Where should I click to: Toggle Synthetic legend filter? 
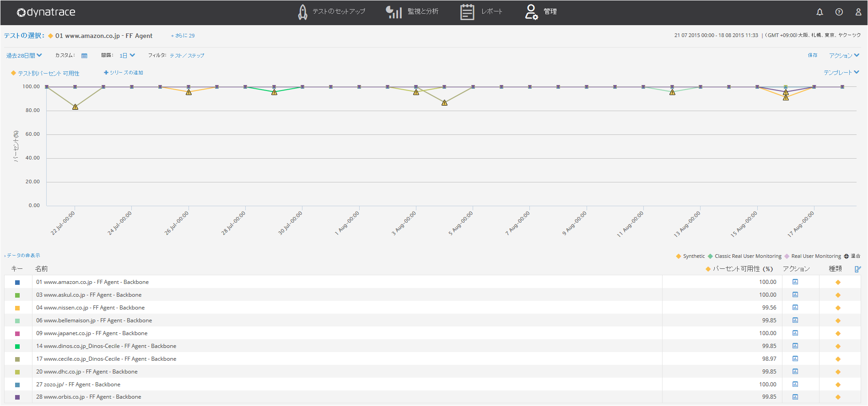click(x=690, y=256)
